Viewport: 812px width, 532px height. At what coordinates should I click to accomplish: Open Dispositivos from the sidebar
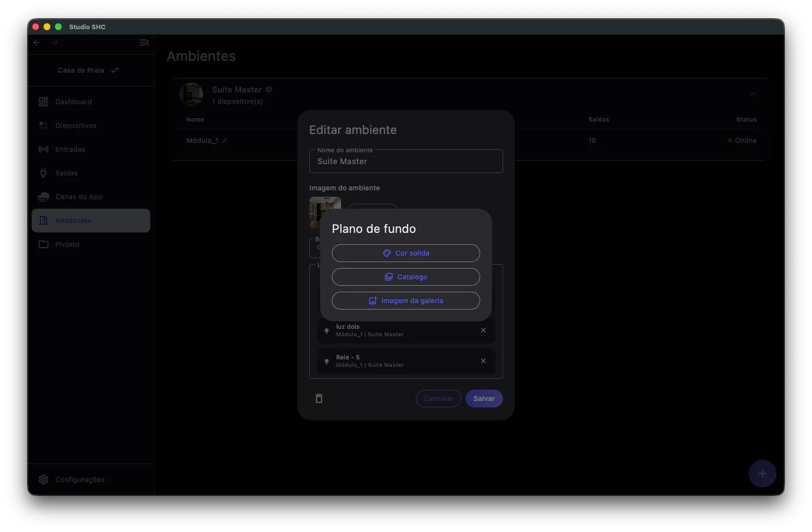91,126
